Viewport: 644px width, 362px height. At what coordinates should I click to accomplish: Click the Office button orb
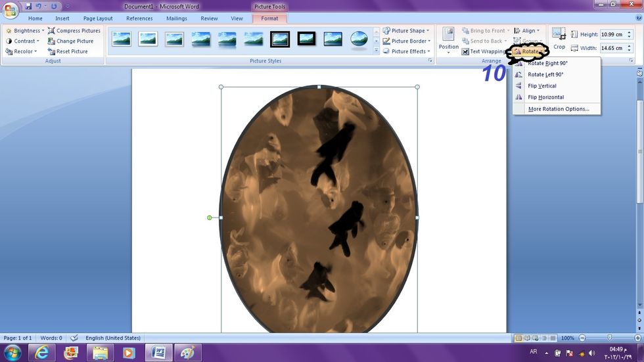11,9
